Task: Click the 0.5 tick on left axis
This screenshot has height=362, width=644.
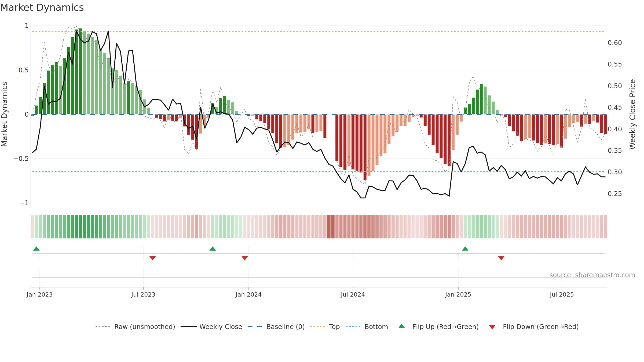Action: [x=23, y=70]
